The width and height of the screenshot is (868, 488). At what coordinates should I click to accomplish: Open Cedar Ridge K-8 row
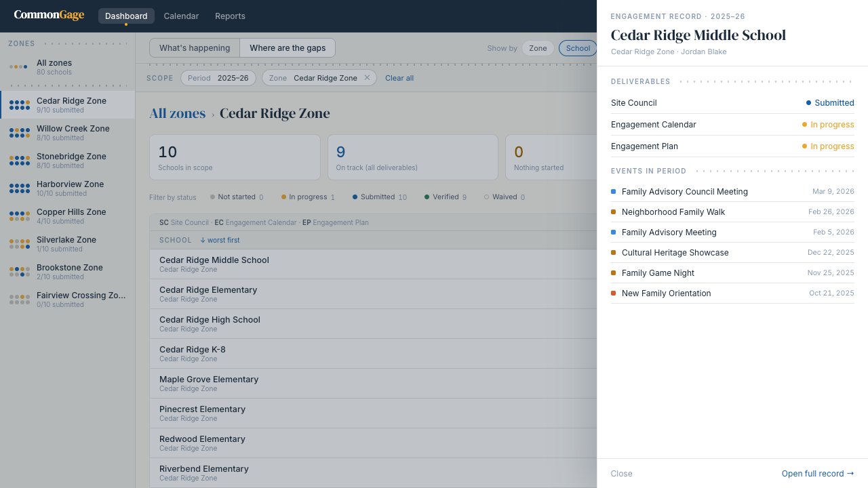(x=373, y=354)
